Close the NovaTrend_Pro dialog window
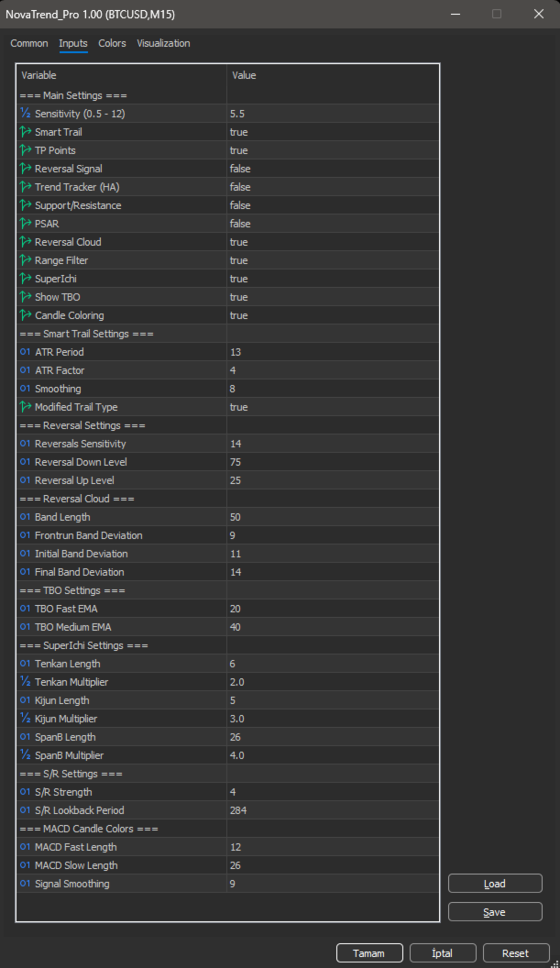Screen dimensions: 560x968 click(538, 14)
